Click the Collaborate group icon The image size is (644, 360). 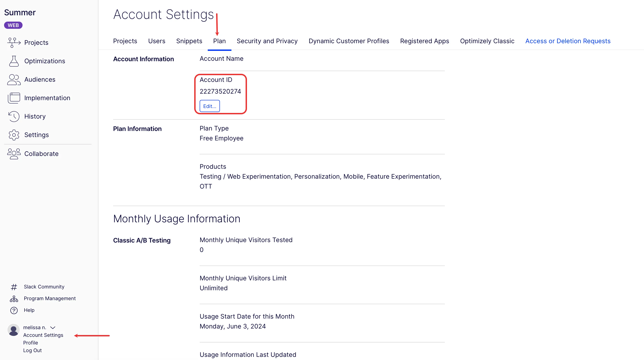(14, 154)
